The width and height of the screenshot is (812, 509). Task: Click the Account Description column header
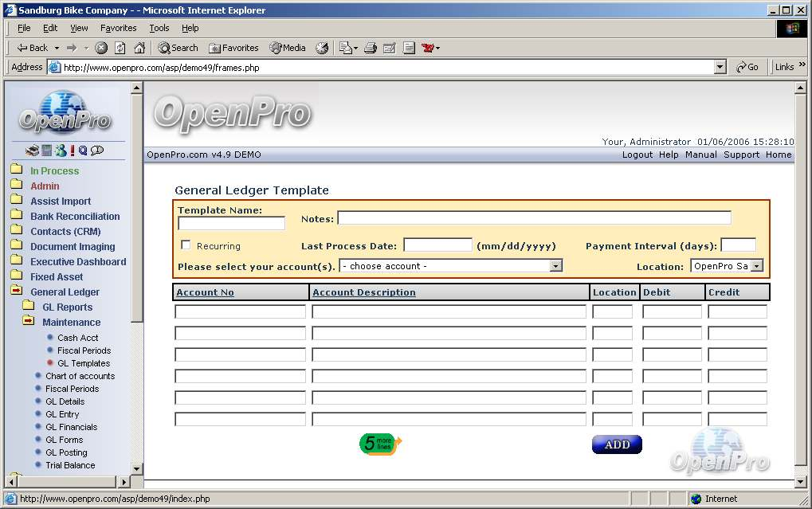click(x=363, y=292)
